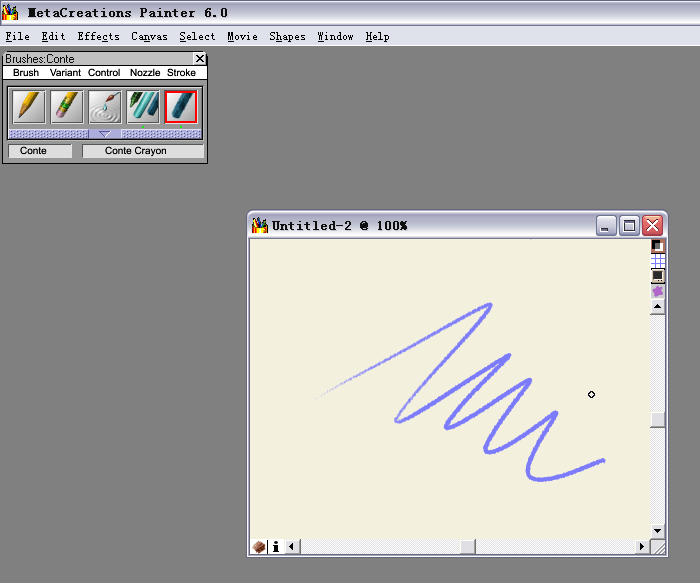Click the horizontal scrollbar left arrow
The width and height of the screenshot is (700, 583).
[292, 546]
